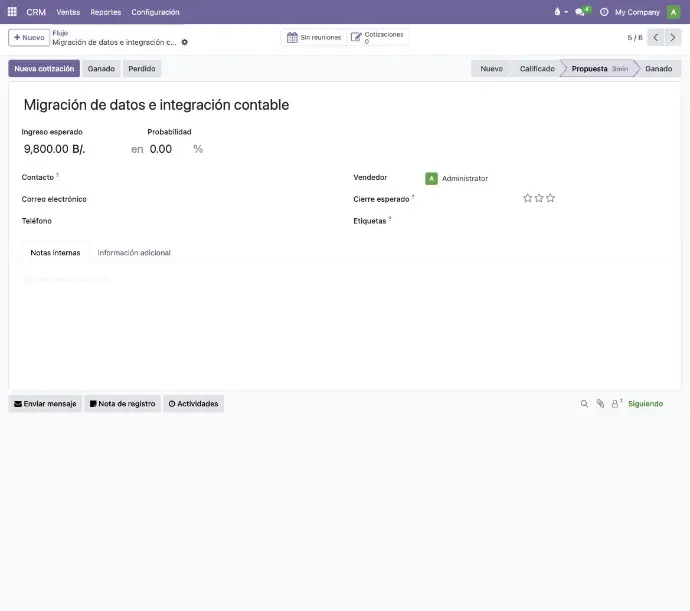Open Cotizaciones smart button
This screenshot has height=611, width=690.
378,37
